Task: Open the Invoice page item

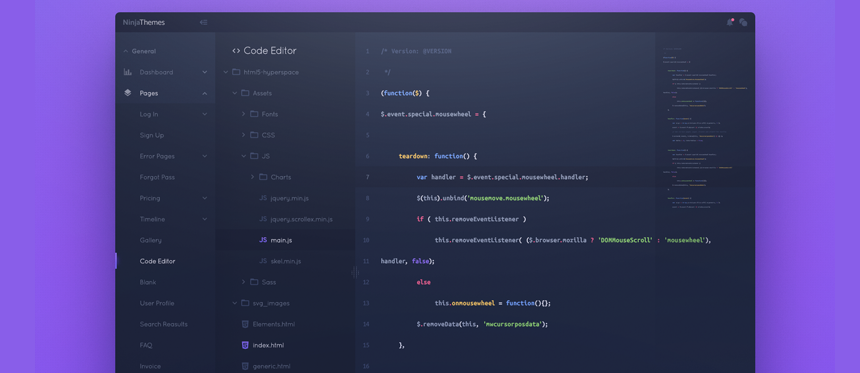Action: point(150,366)
